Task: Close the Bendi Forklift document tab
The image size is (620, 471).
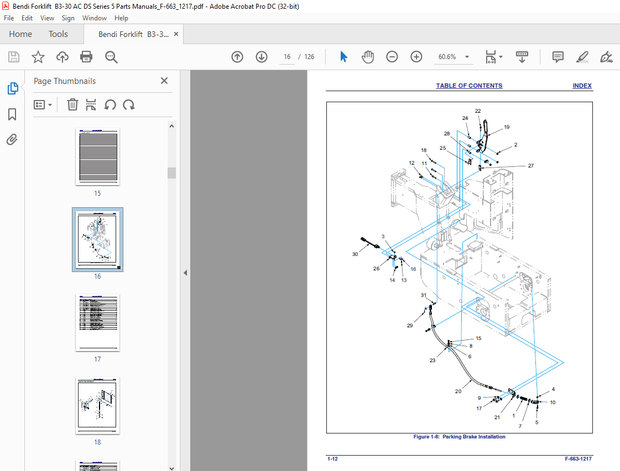Action: tap(176, 34)
